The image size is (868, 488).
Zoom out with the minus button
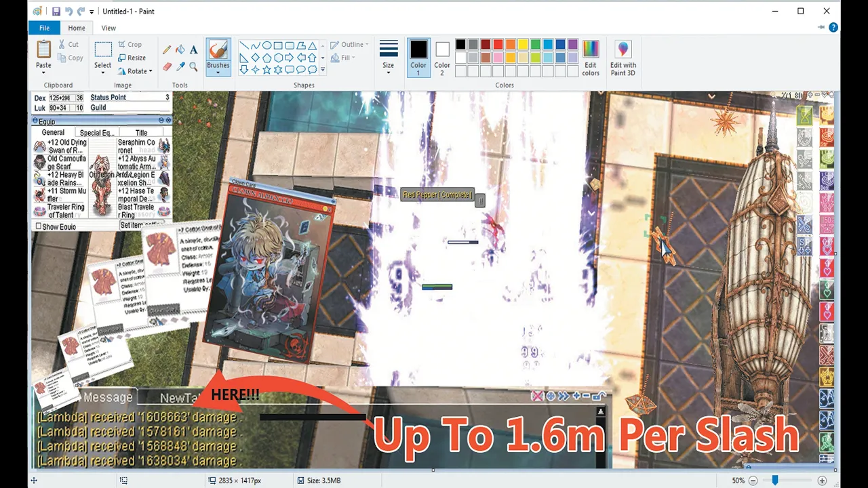click(x=752, y=481)
